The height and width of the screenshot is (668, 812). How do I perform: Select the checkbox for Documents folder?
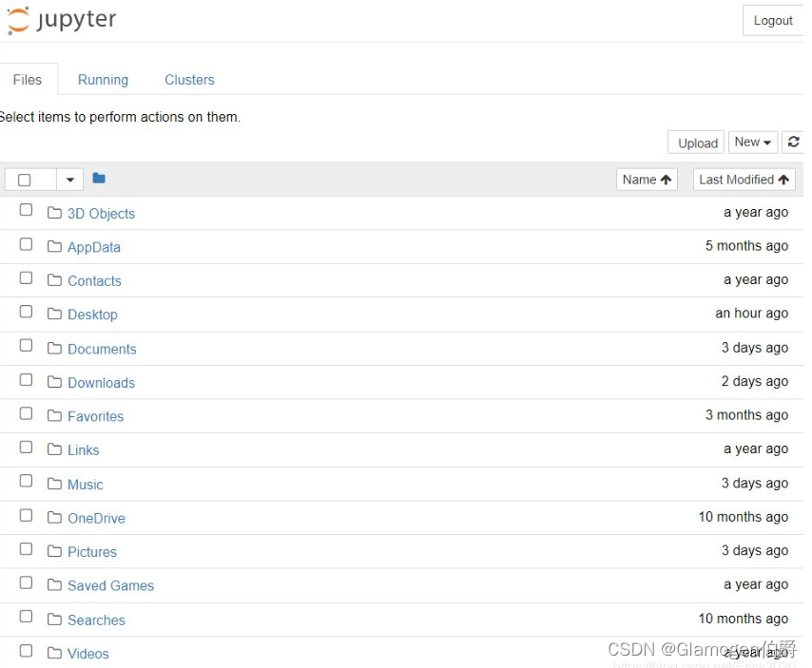click(25, 345)
